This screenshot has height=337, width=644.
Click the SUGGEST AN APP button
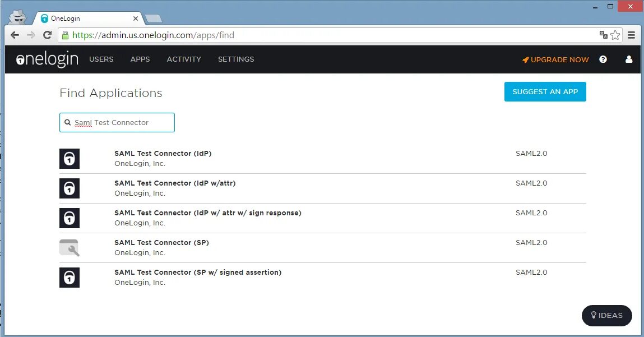click(x=545, y=91)
